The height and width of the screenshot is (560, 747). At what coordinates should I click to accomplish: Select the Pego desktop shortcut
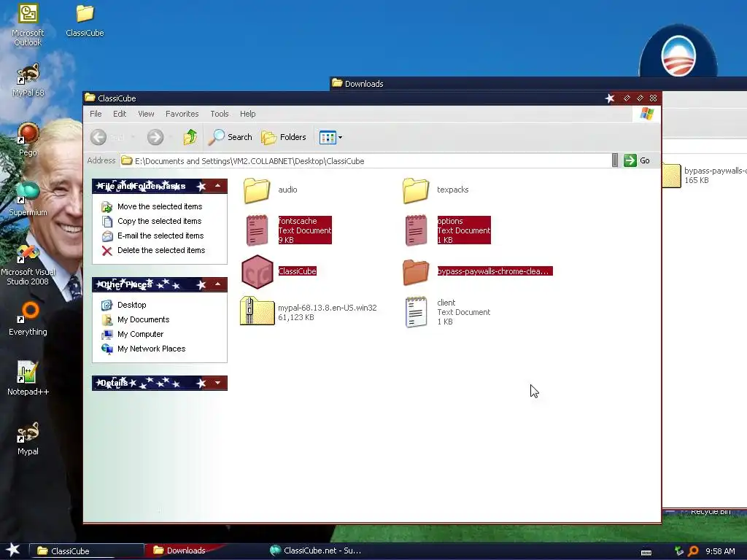coord(28,139)
